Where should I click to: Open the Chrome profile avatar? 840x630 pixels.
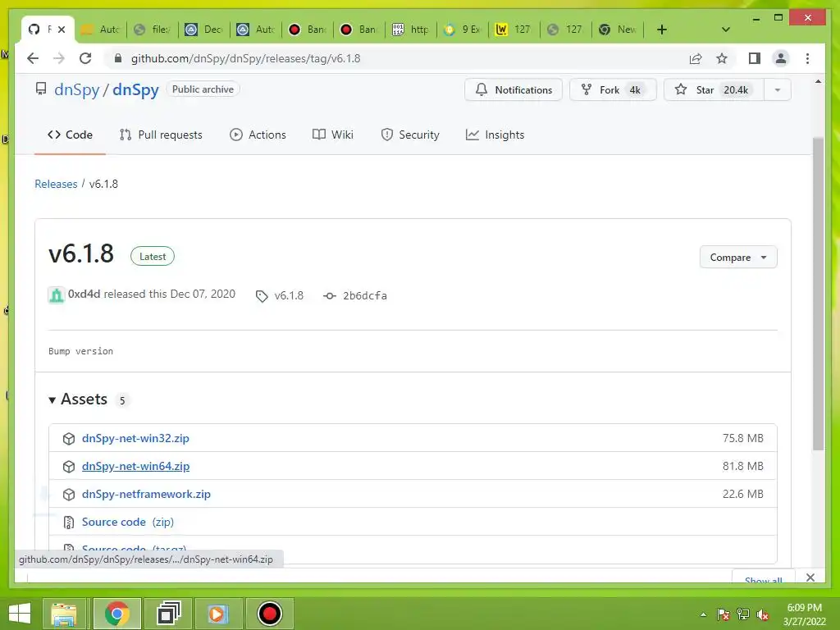[781, 58]
